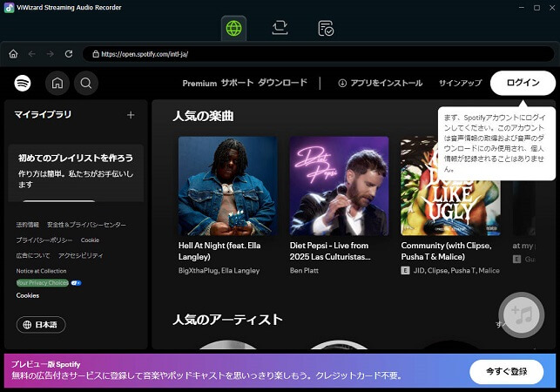Click ViWizard app logo in title bar
The image size is (560, 392).
(9, 8)
